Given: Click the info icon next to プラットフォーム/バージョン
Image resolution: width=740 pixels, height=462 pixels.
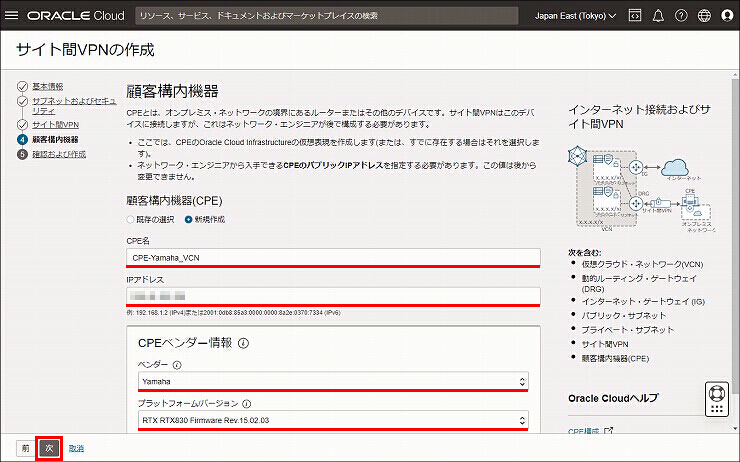Looking at the screenshot, I should click(x=246, y=404).
